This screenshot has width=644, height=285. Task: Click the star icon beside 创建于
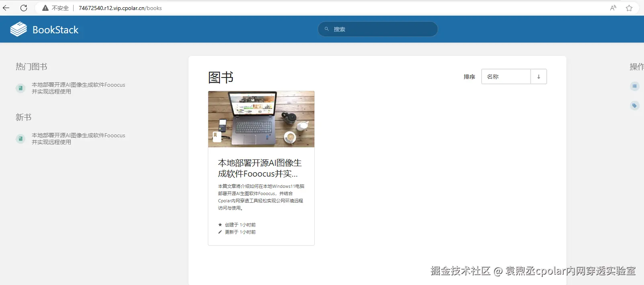tap(220, 225)
